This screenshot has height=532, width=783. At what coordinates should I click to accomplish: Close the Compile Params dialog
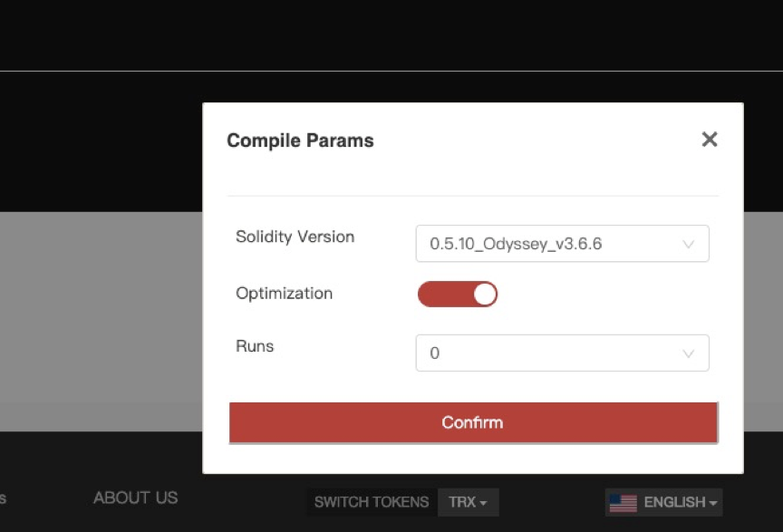point(709,140)
